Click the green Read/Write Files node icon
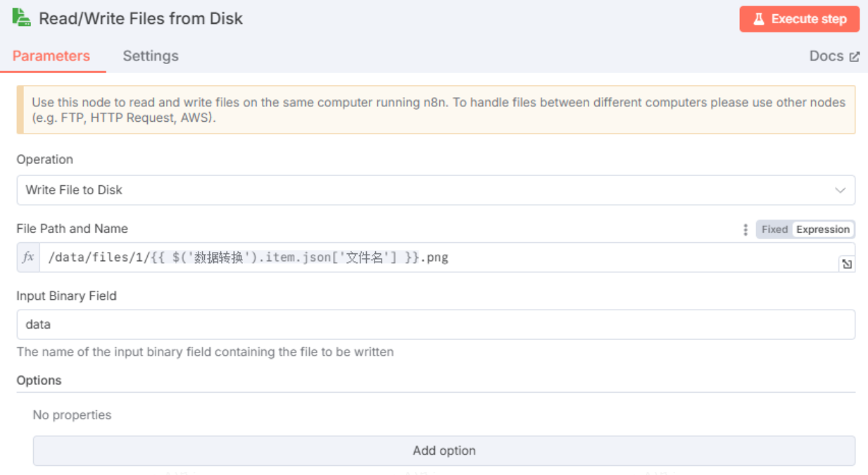This screenshot has height=475, width=868. click(23, 18)
